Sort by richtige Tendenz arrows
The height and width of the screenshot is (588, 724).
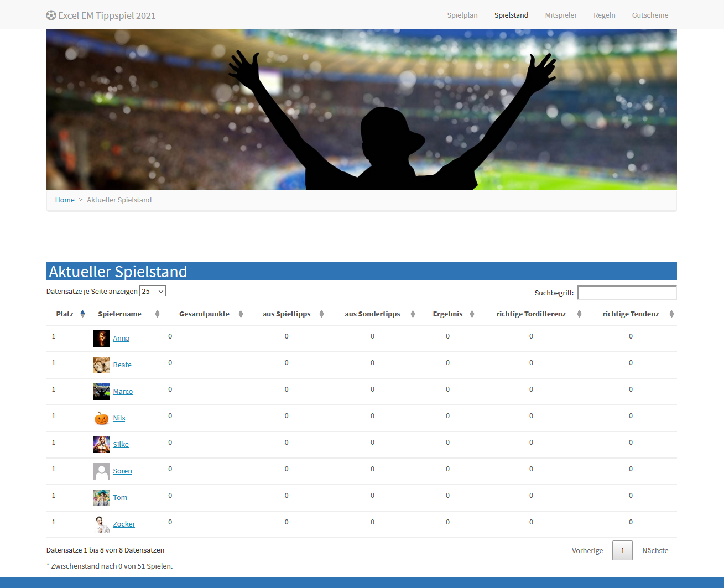pos(671,314)
